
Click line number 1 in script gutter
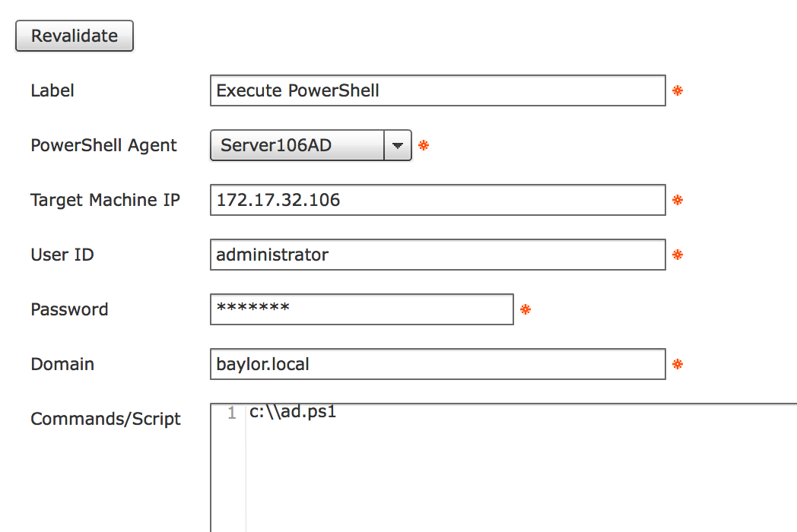[x=232, y=413]
